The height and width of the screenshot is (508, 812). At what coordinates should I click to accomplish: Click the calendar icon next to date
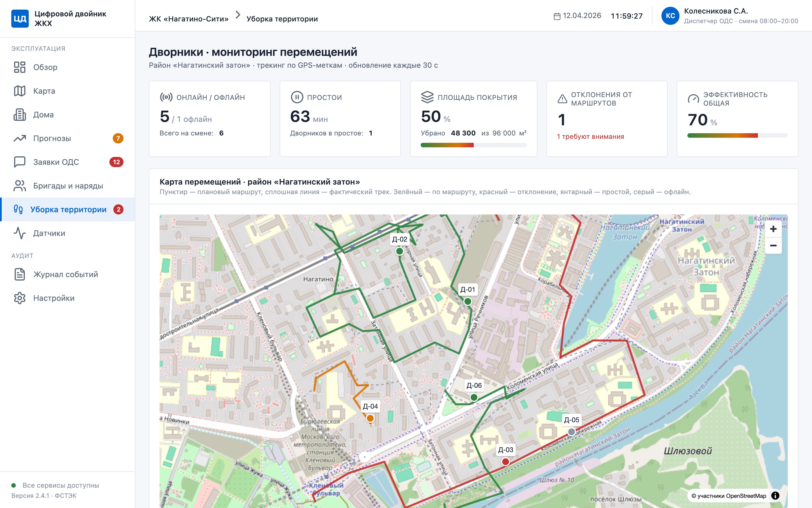point(557,16)
